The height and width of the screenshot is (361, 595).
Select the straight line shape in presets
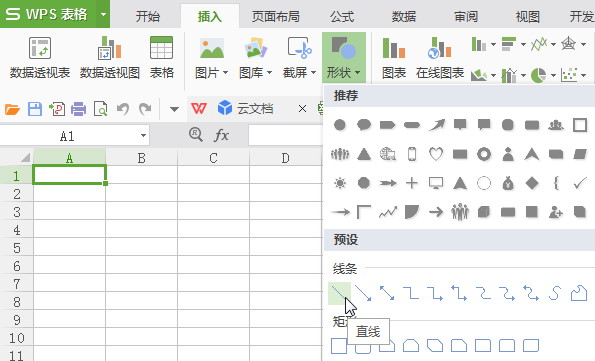click(x=339, y=293)
